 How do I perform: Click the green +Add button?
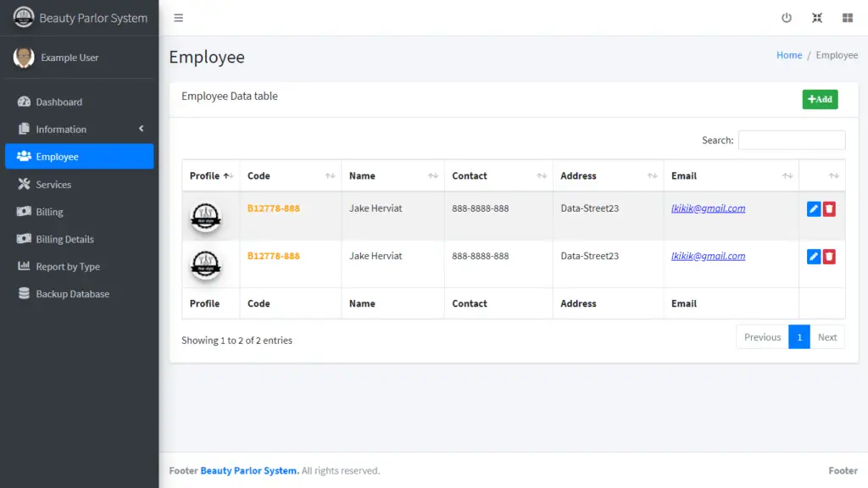point(820,99)
